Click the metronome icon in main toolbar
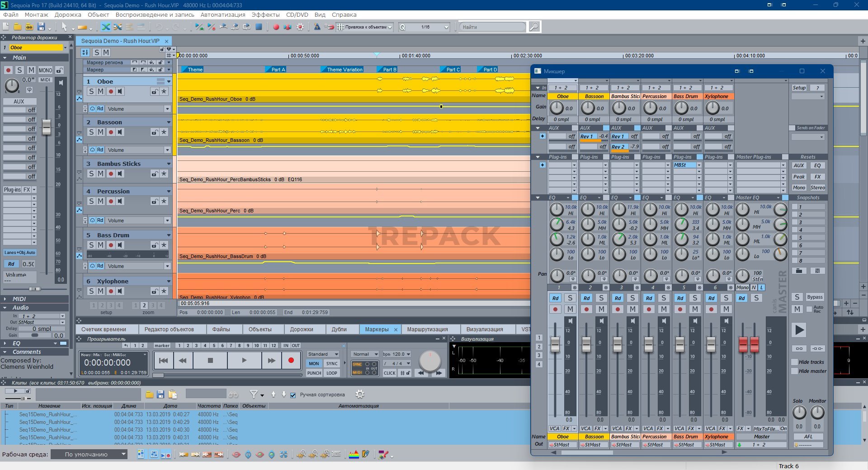Screen dimensions: 868x470 point(317,27)
